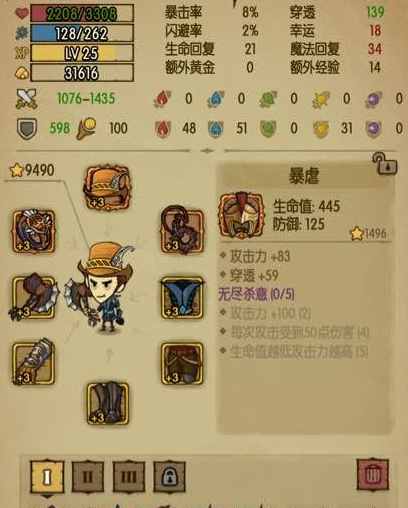Click the locked loadout slot
This screenshot has width=408, height=508.
[169, 477]
